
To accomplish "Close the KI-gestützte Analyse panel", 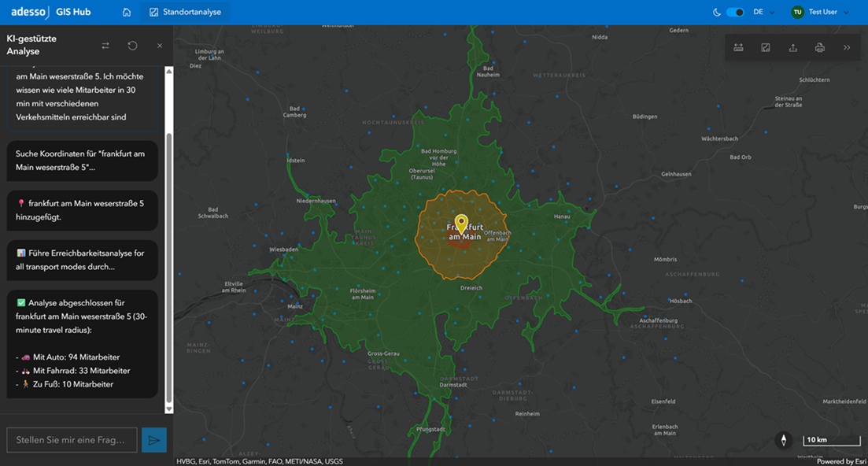I will tap(160, 46).
